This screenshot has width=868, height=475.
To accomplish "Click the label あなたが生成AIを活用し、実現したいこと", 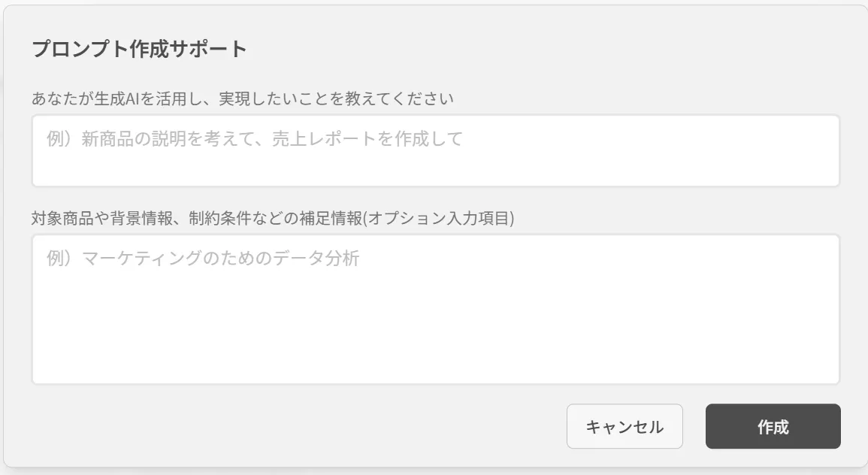I will coord(244,98).
